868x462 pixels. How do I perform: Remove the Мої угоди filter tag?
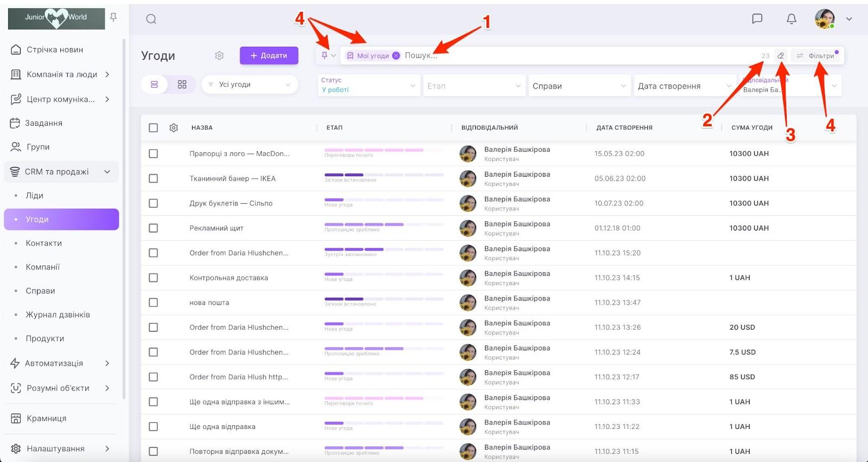[396, 56]
